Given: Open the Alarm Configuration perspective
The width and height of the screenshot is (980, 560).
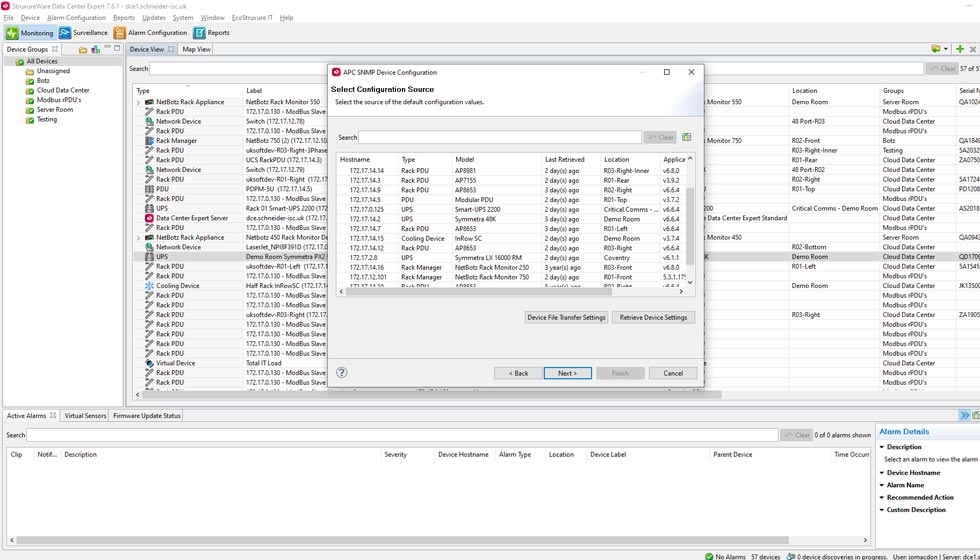Looking at the screenshot, I should click(x=150, y=32).
